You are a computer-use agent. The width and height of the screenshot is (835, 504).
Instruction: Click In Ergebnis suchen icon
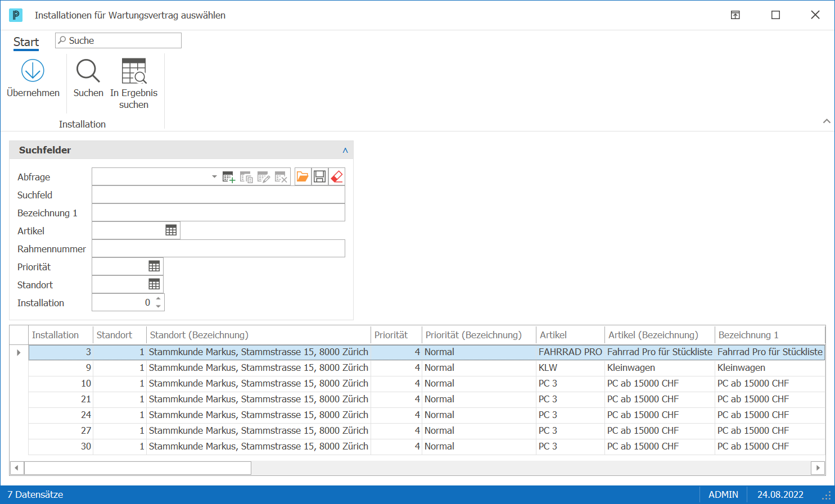click(x=134, y=71)
